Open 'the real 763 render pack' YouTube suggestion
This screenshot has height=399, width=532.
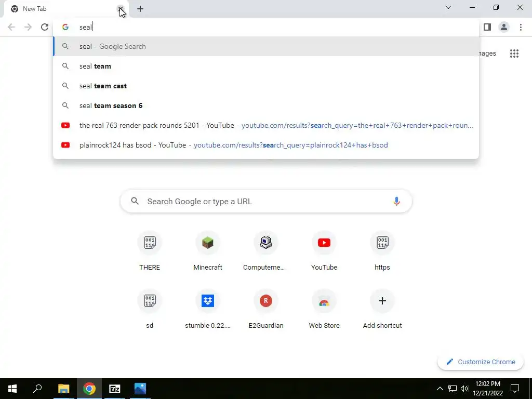coord(266,125)
